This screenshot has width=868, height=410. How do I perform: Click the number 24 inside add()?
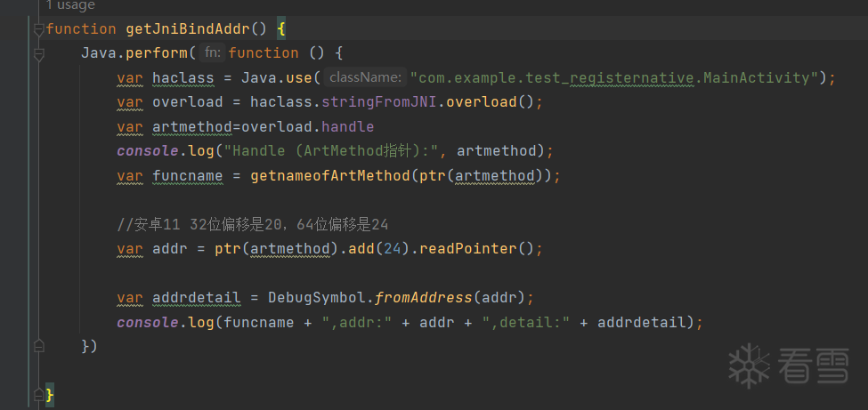(x=393, y=249)
